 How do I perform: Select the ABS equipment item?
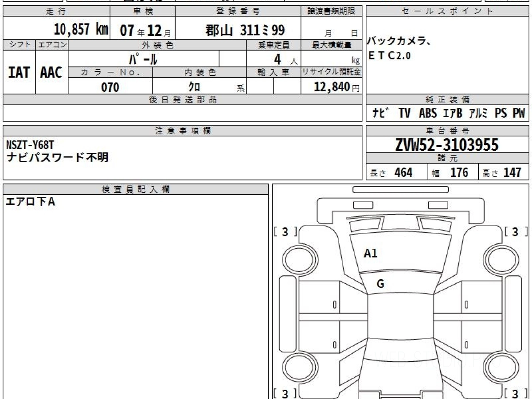click(x=428, y=113)
